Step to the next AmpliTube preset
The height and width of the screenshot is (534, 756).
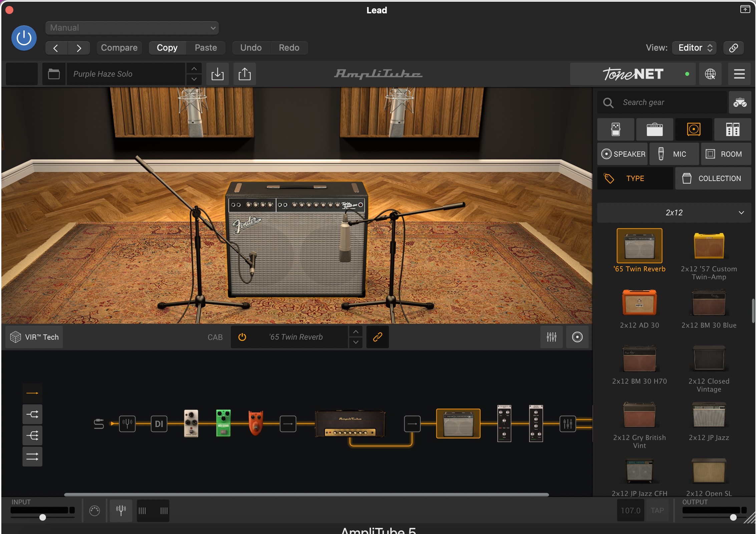click(194, 79)
